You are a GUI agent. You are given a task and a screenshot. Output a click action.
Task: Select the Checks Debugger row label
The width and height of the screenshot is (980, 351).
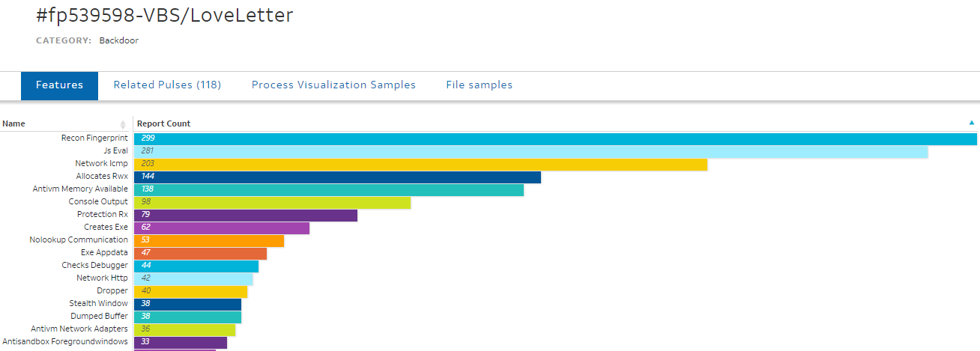click(x=94, y=266)
